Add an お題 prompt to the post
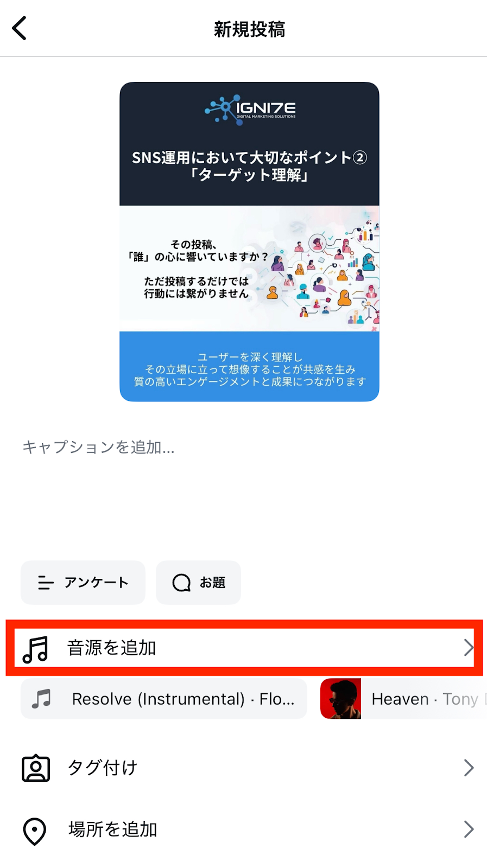487x868 pixels. [x=198, y=583]
